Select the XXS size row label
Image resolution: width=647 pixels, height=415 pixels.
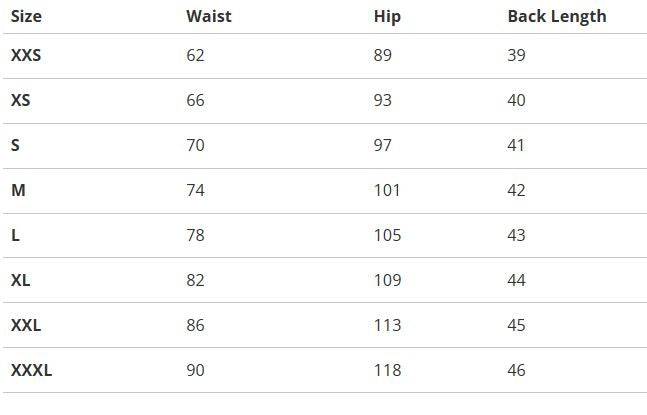26,55
